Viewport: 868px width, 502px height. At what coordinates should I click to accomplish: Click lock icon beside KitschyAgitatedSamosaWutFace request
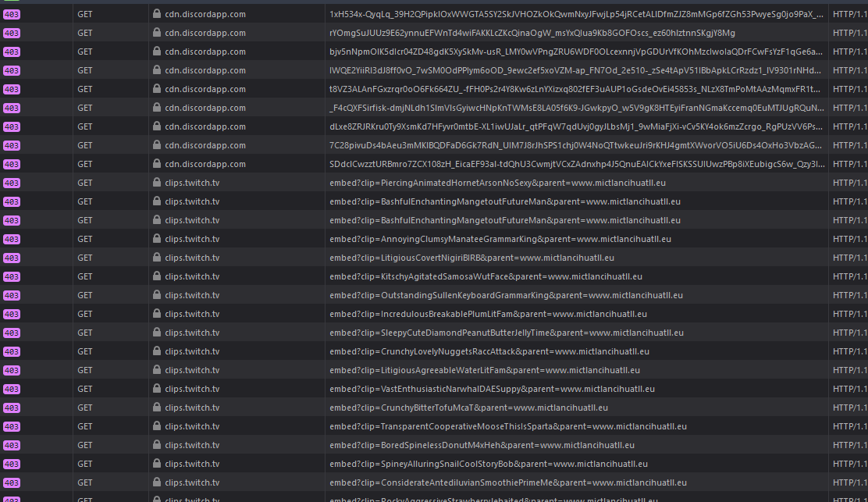[157, 276]
